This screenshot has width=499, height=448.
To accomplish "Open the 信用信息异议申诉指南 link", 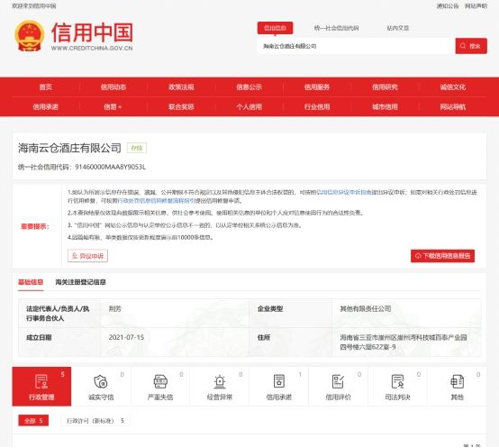I will pos(344,192).
